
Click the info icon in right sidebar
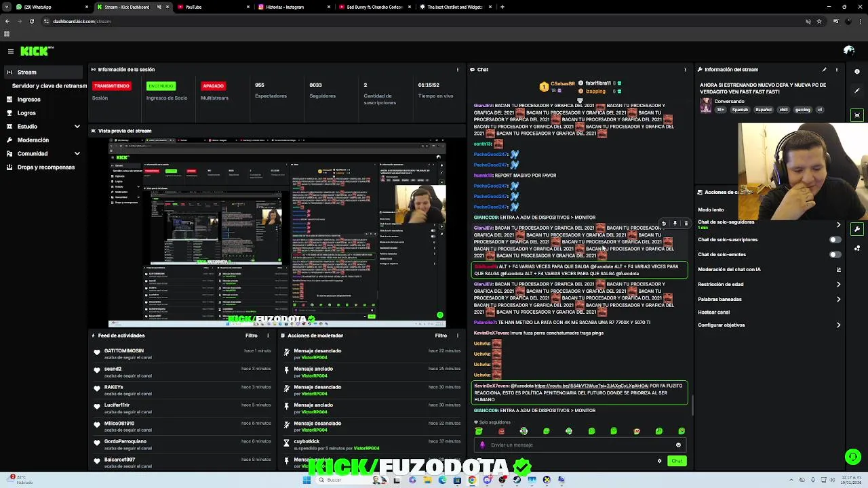(857, 72)
